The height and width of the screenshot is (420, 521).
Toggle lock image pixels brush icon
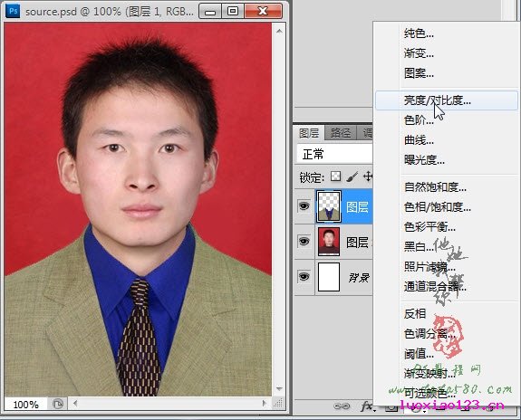pos(352,177)
